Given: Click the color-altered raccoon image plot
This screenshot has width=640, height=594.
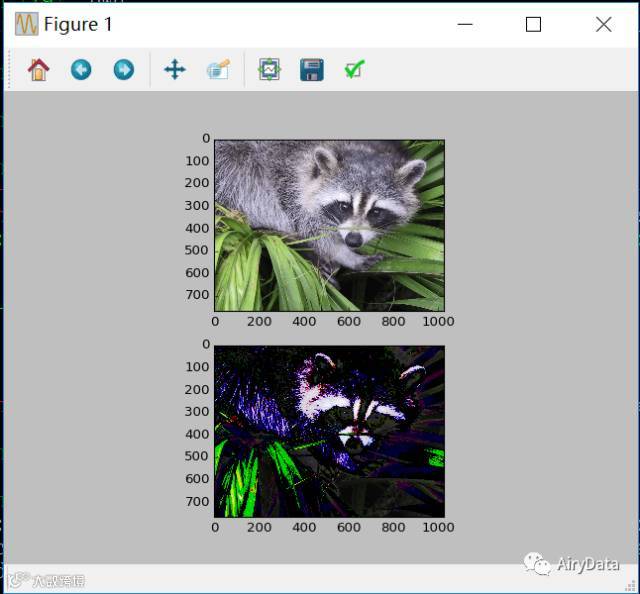Looking at the screenshot, I should click(329, 432).
